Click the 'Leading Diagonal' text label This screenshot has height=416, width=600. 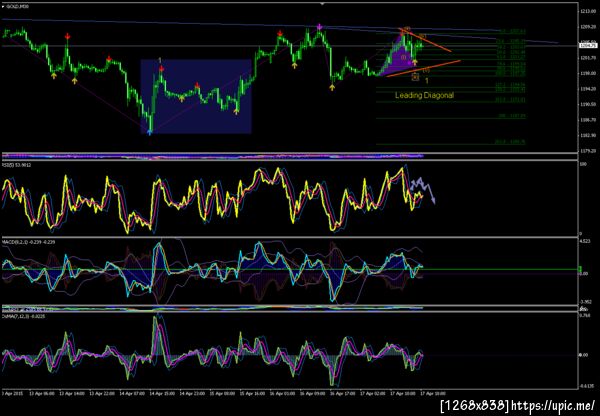coord(424,95)
